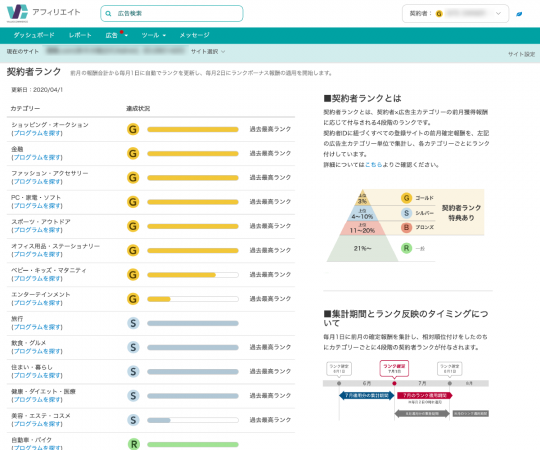Click the blue icon at top right
This screenshot has height=450, width=540.
tap(519, 14)
